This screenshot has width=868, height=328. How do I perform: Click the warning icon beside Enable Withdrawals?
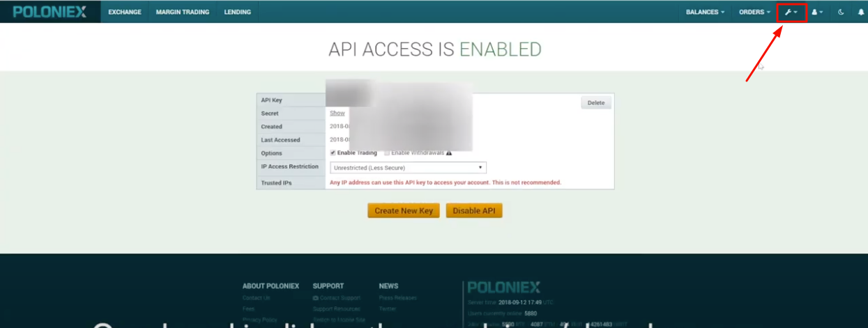(x=449, y=153)
